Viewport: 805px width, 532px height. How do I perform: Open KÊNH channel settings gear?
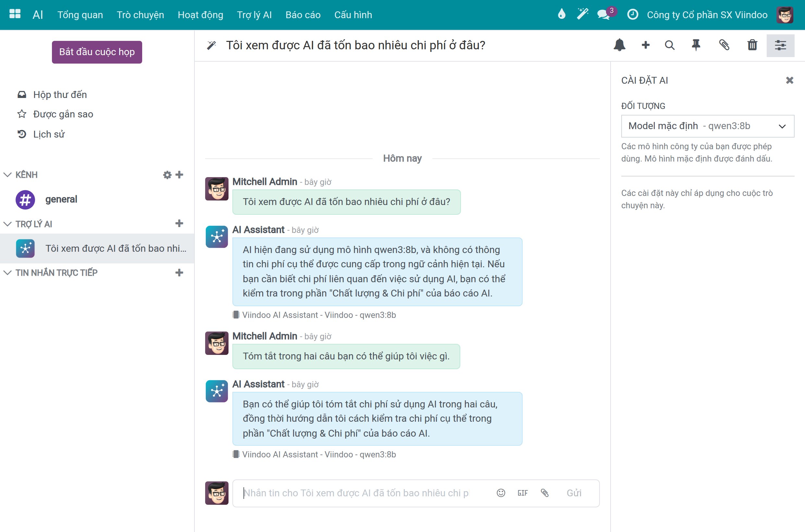click(167, 175)
